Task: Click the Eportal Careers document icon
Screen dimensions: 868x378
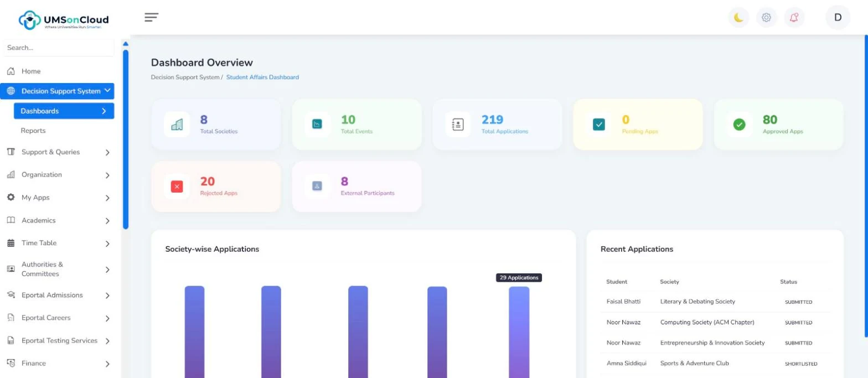Action: (11, 318)
